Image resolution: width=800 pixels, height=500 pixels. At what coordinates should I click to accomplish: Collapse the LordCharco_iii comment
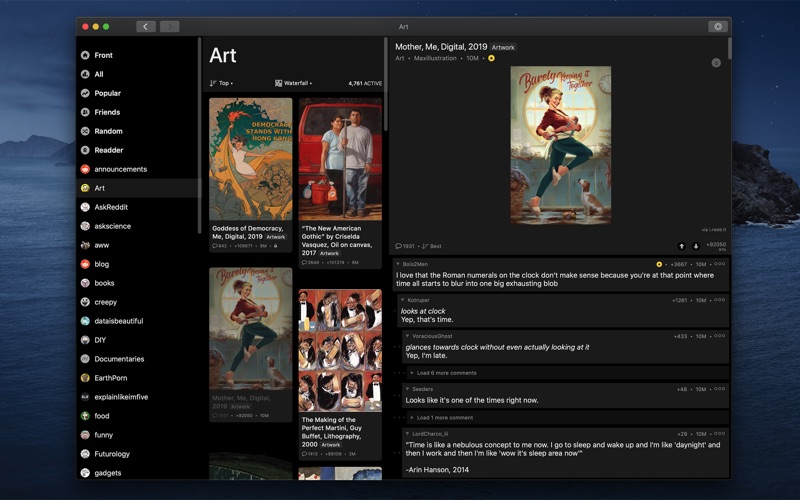pos(407,434)
